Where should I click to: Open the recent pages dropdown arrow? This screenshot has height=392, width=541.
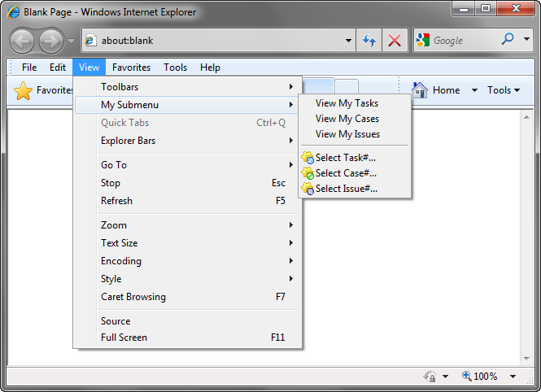pyautogui.click(x=71, y=41)
